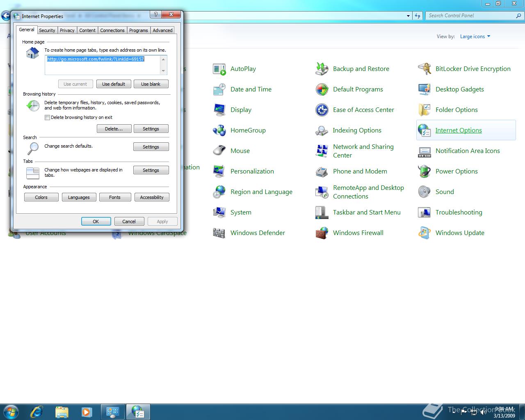This screenshot has width=525, height=420.
Task: Click the Folder Options icon
Action: (425, 110)
